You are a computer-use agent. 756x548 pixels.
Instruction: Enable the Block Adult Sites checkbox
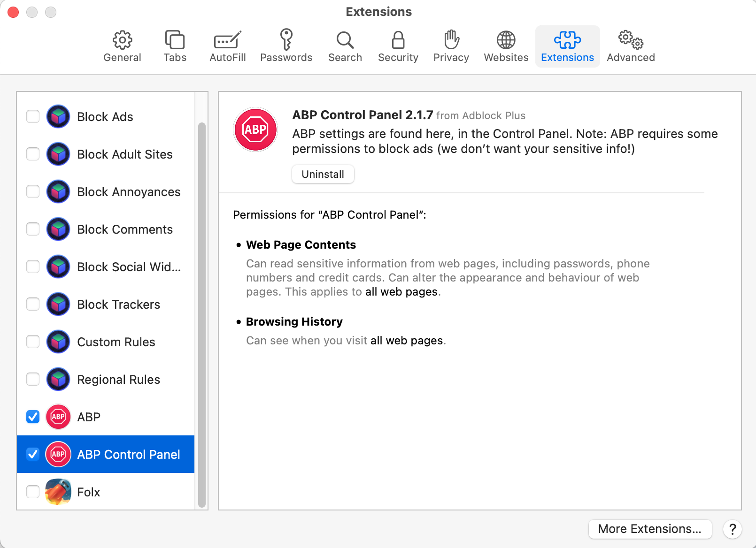click(33, 154)
